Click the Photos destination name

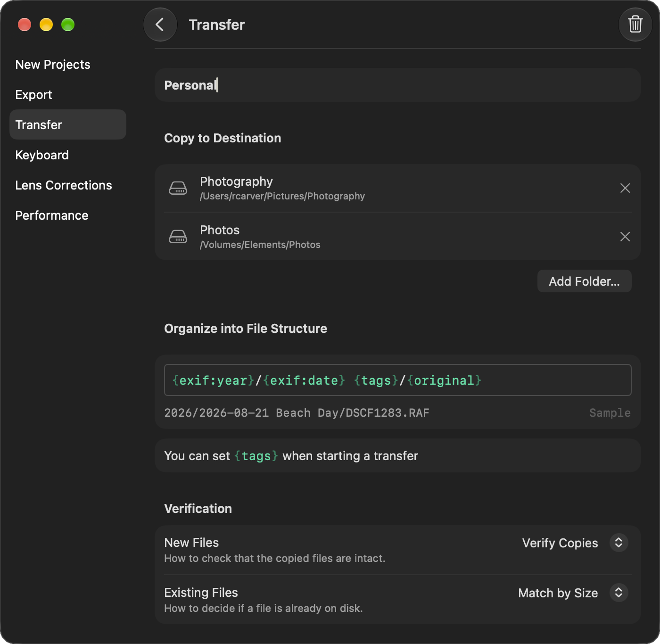point(220,230)
